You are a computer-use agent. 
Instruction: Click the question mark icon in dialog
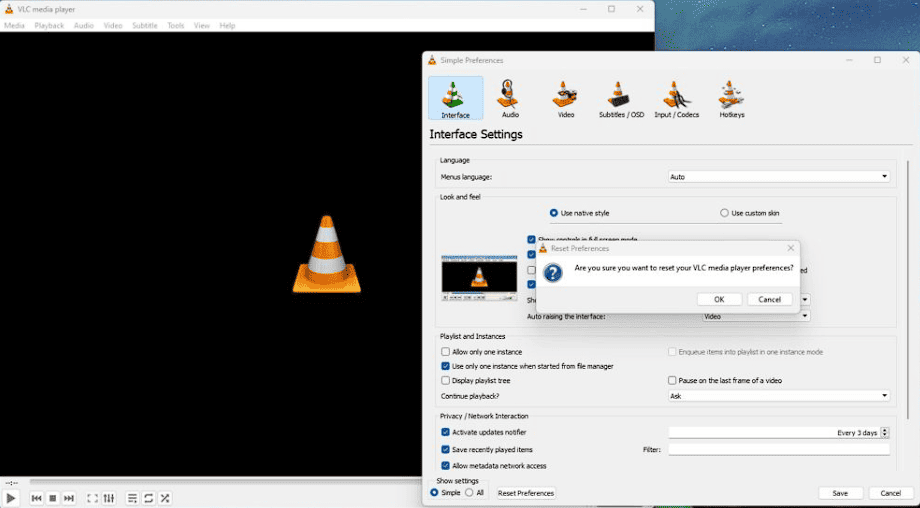click(x=553, y=272)
